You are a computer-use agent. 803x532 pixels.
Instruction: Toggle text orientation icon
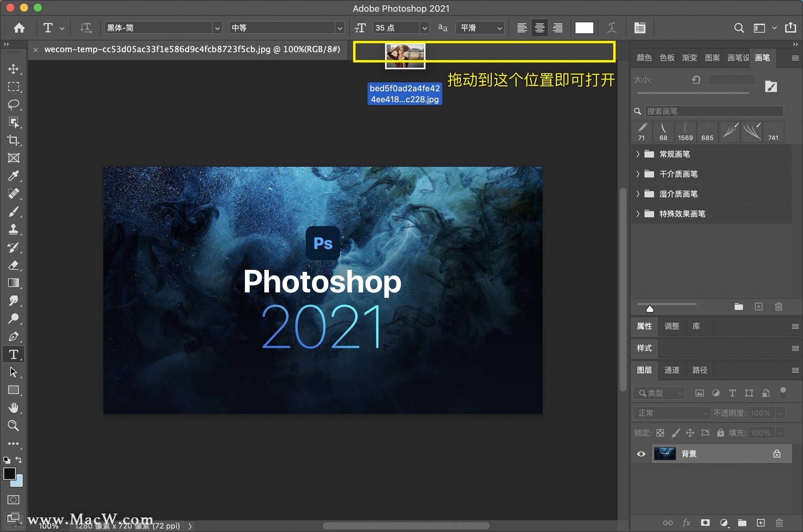coord(86,28)
